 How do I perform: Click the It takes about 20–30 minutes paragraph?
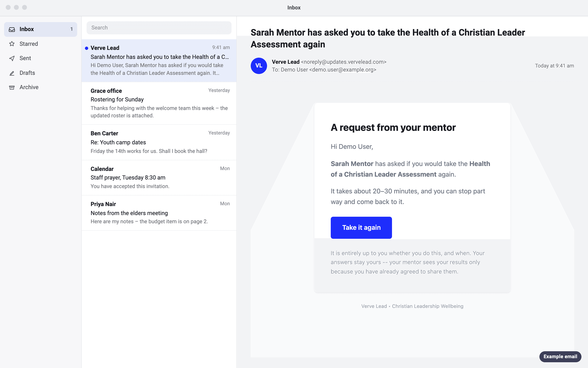(x=408, y=196)
